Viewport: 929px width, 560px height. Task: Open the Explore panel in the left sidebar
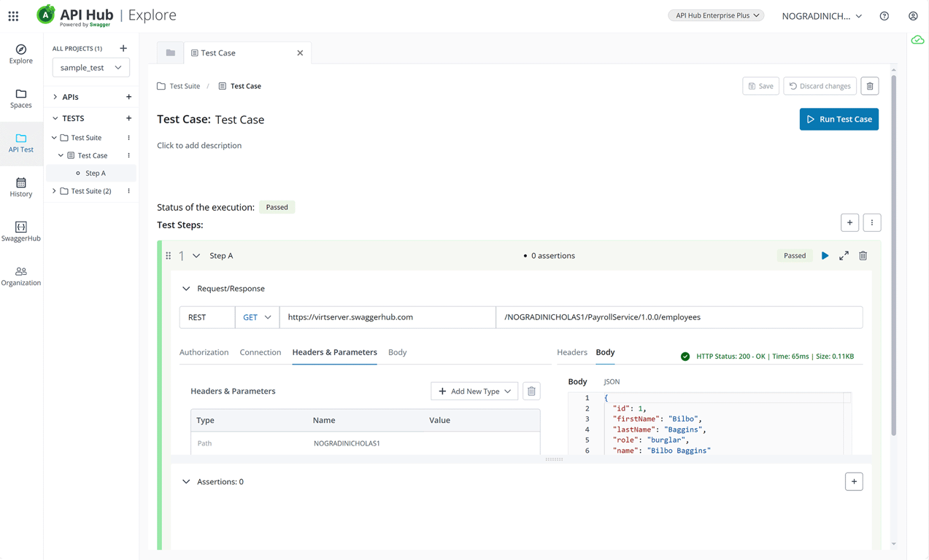click(x=21, y=55)
